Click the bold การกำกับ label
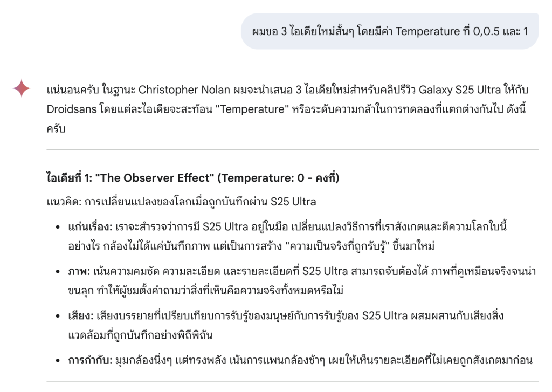Viewport: 552px width, 392px height. (x=90, y=360)
